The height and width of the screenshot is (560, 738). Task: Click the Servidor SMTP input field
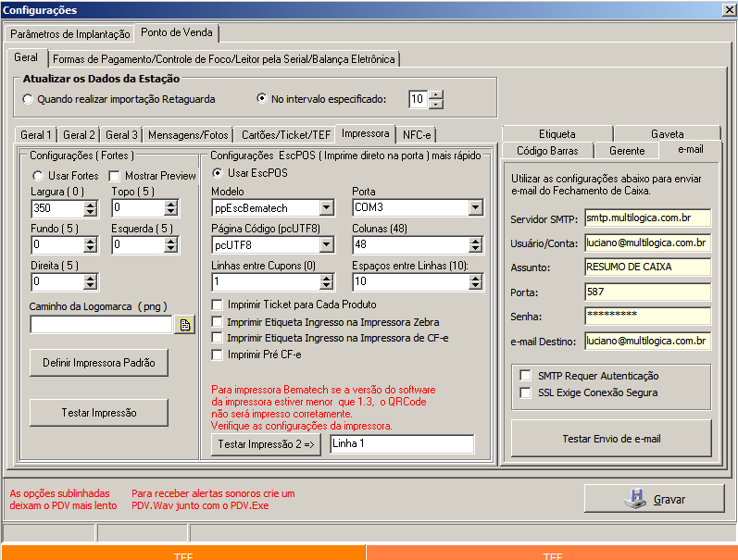pyautogui.click(x=647, y=218)
